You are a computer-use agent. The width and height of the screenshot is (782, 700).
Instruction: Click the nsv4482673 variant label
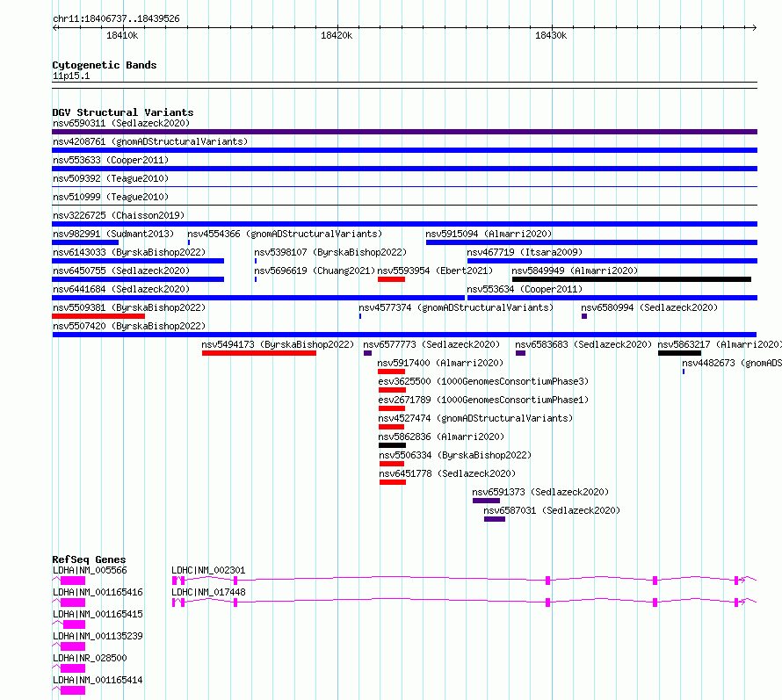[x=732, y=363]
